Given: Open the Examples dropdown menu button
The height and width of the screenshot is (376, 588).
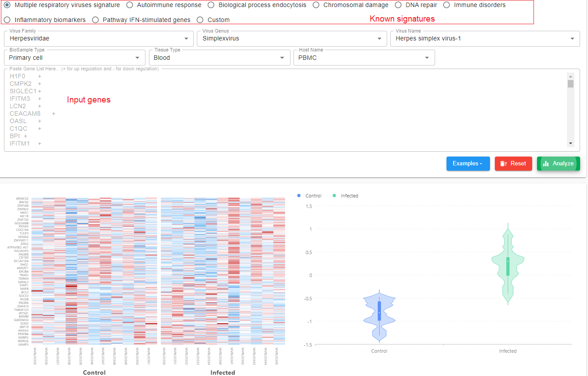Looking at the screenshot, I should (468, 164).
